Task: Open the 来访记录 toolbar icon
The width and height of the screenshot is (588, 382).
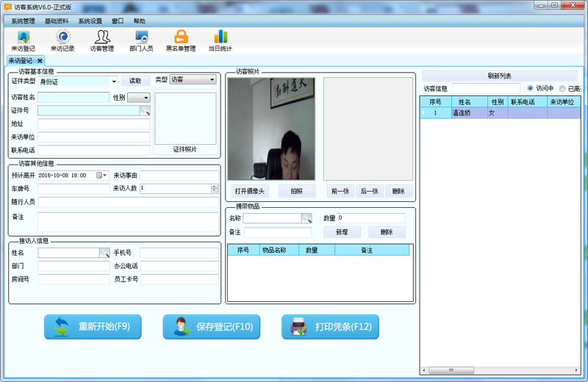Action: pyautogui.click(x=62, y=40)
